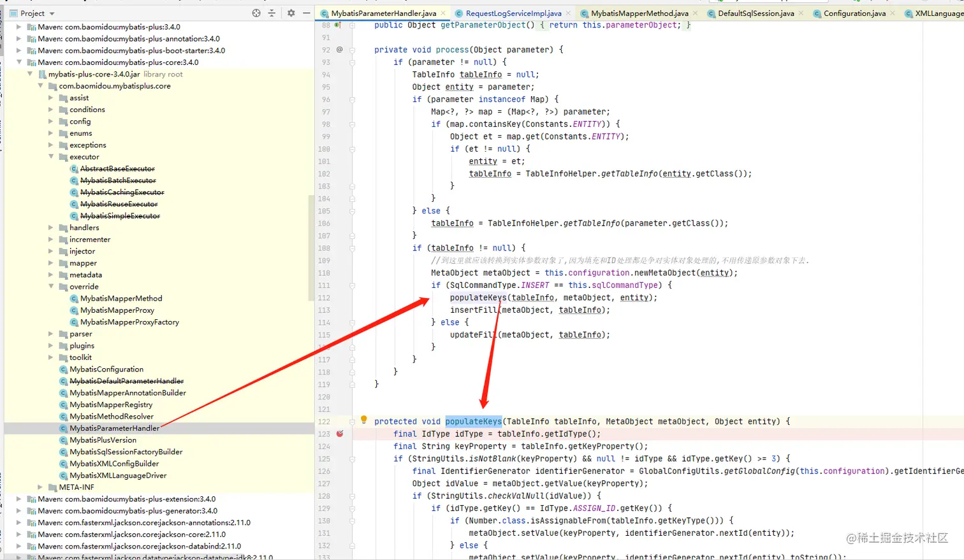Fold the if block at line 108

(x=352, y=248)
